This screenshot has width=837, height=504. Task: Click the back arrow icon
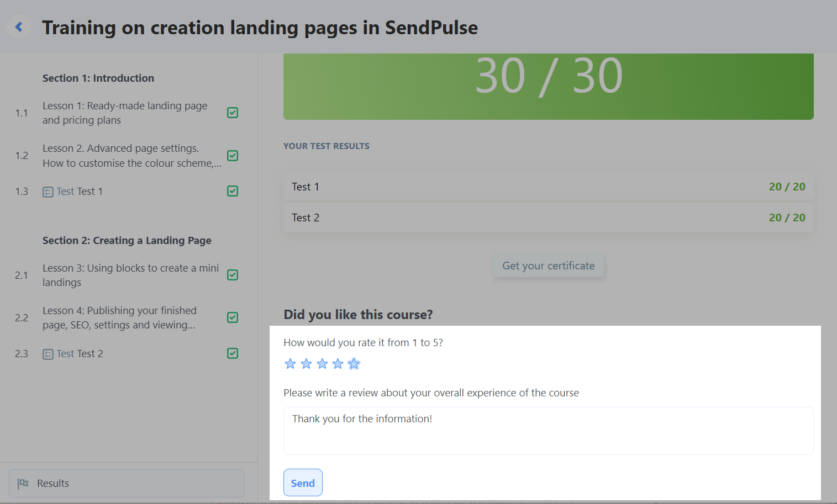[x=19, y=26]
